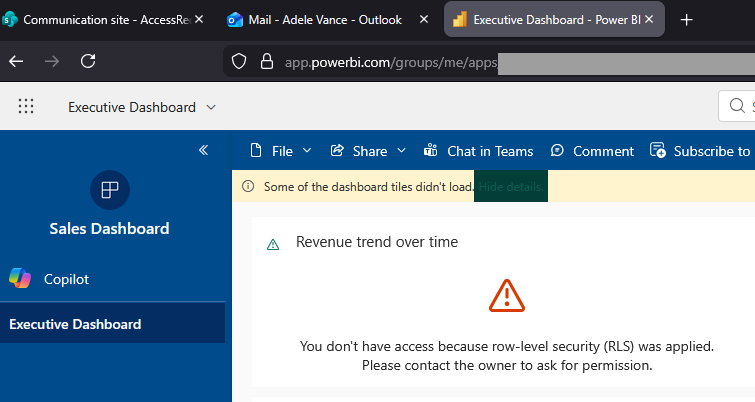Click the large red warning triangle

pos(507,296)
